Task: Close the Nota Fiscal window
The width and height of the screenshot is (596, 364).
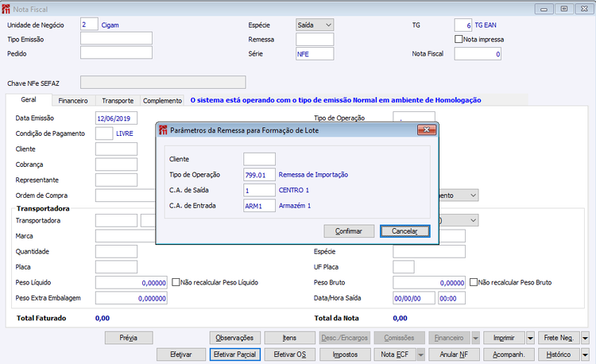Action: [x=585, y=9]
